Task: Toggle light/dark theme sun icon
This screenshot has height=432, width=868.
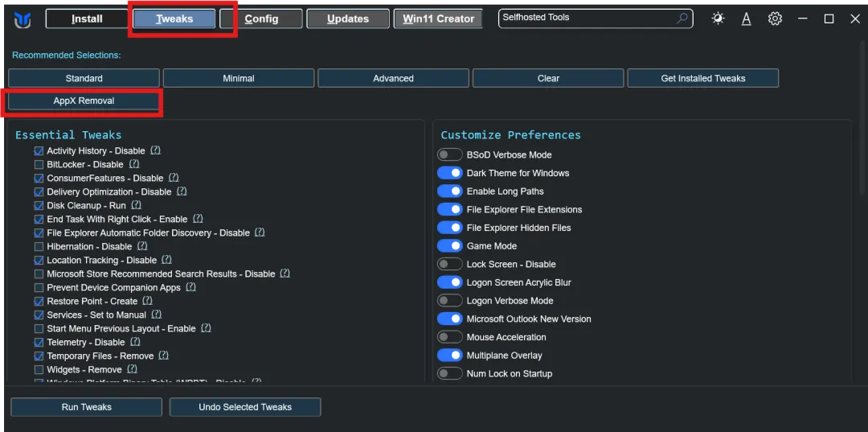Action: pyautogui.click(x=718, y=19)
